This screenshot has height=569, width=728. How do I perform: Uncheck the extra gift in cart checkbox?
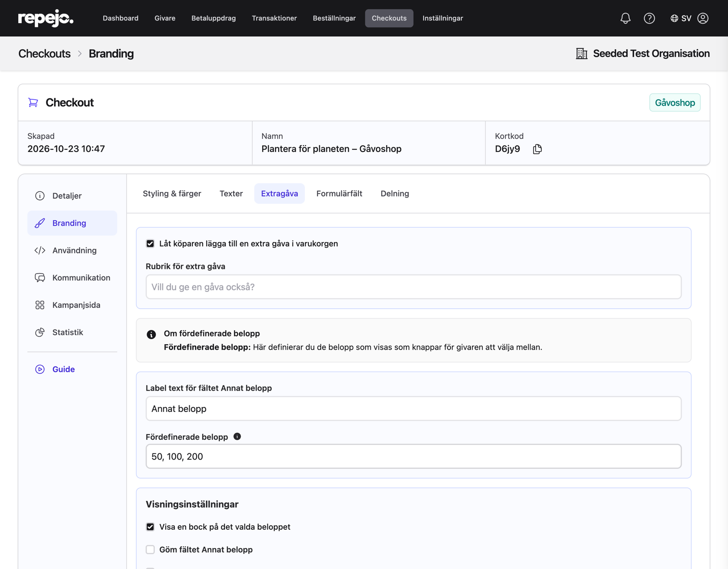click(x=150, y=244)
